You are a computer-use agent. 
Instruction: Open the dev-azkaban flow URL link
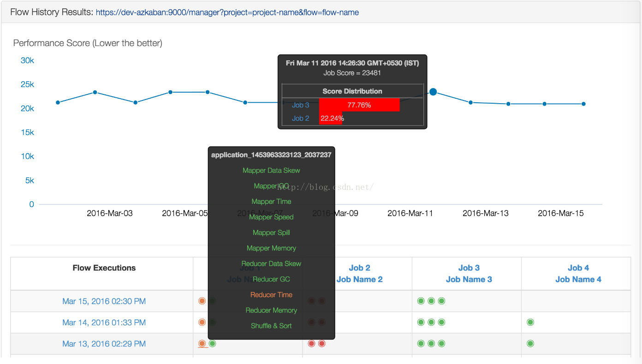[x=227, y=12]
